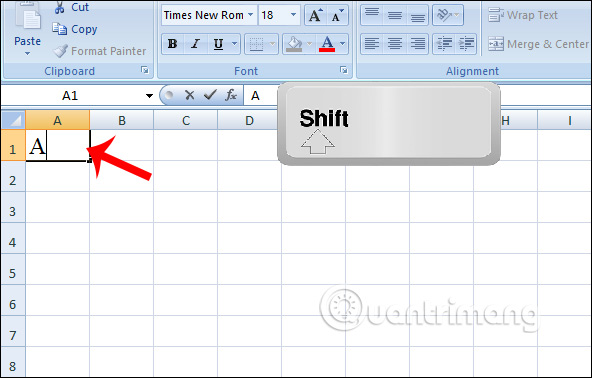Select row 3 header
Image resolution: width=592 pixels, height=378 pixels.
pos(13,207)
